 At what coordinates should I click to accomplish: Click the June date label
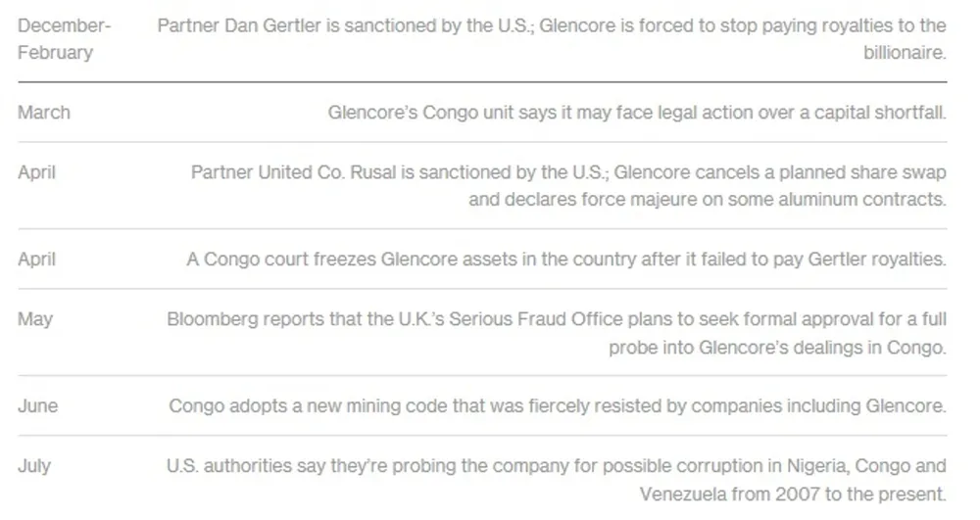(x=38, y=406)
